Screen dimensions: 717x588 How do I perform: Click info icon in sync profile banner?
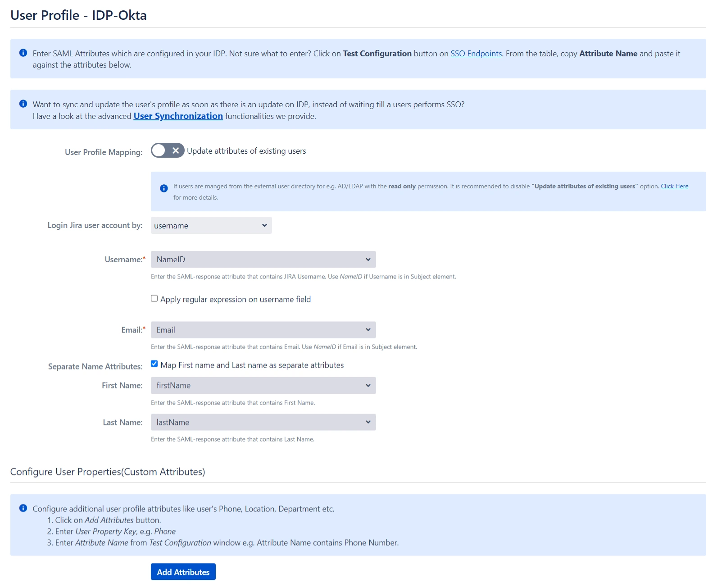coord(23,104)
